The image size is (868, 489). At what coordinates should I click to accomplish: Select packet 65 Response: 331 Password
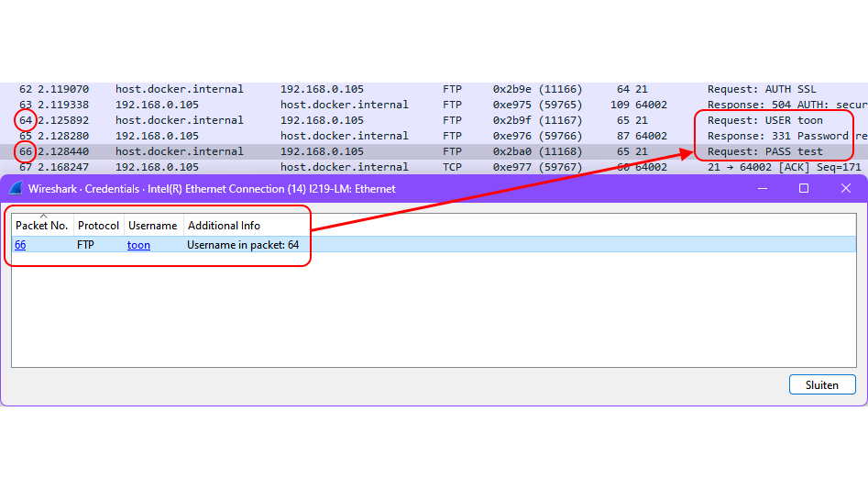point(434,136)
